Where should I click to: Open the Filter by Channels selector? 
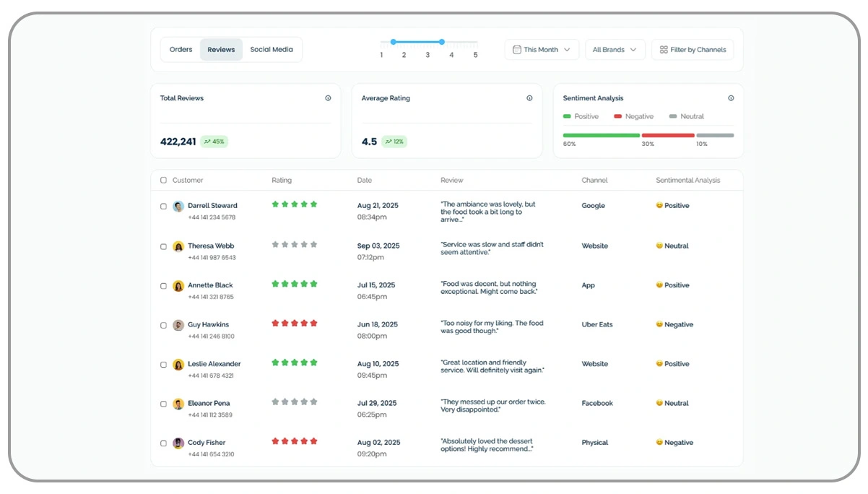692,49
